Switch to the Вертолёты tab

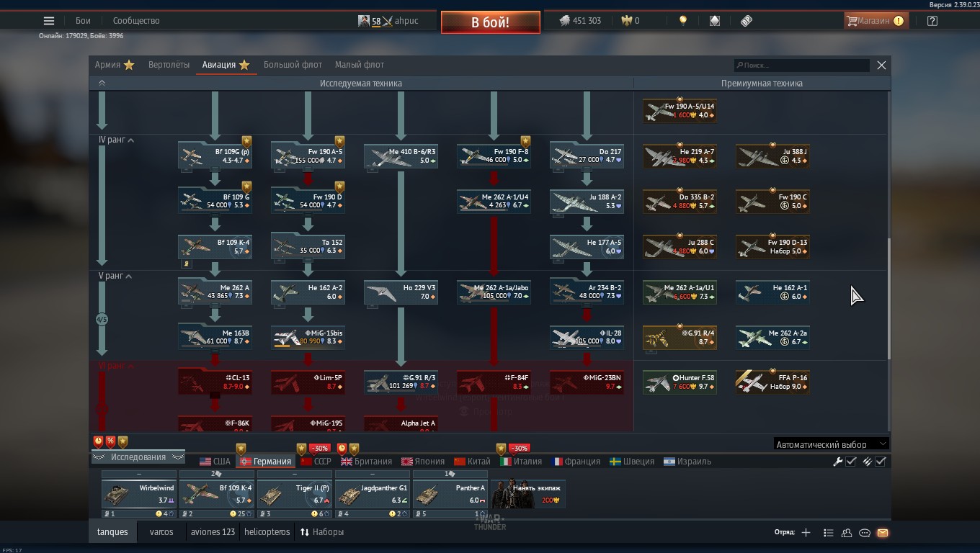[x=169, y=65]
